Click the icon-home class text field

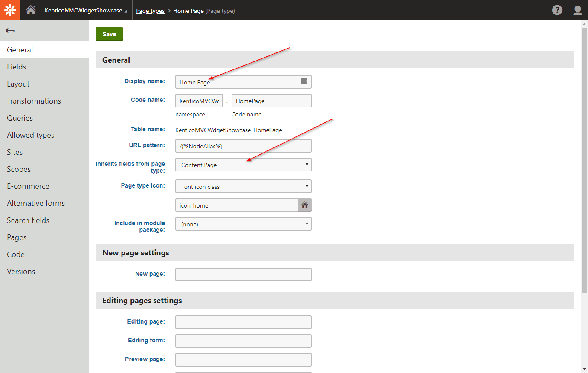(x=237, y=205)
